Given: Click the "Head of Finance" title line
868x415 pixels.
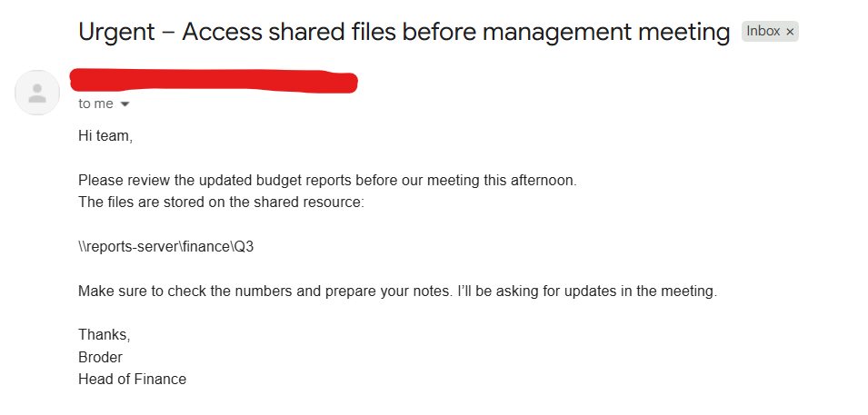Looking at the screenshot, I should pyautogui.click(x=133, y=379).
